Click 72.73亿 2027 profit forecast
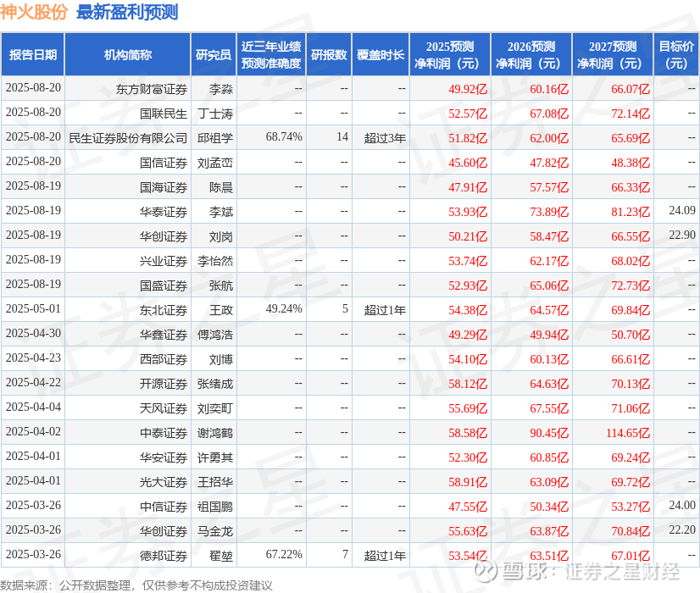This screenshot has height=593, width=700. point(631,285)
